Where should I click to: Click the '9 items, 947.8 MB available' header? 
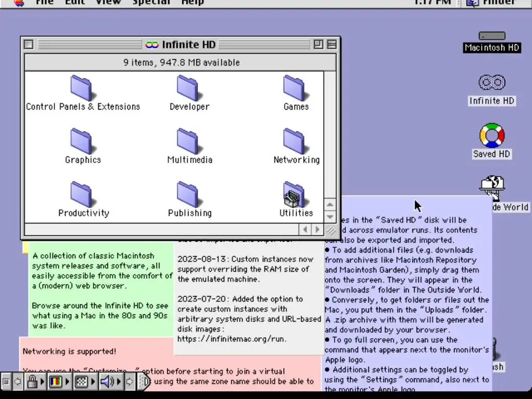coord(181,62)
